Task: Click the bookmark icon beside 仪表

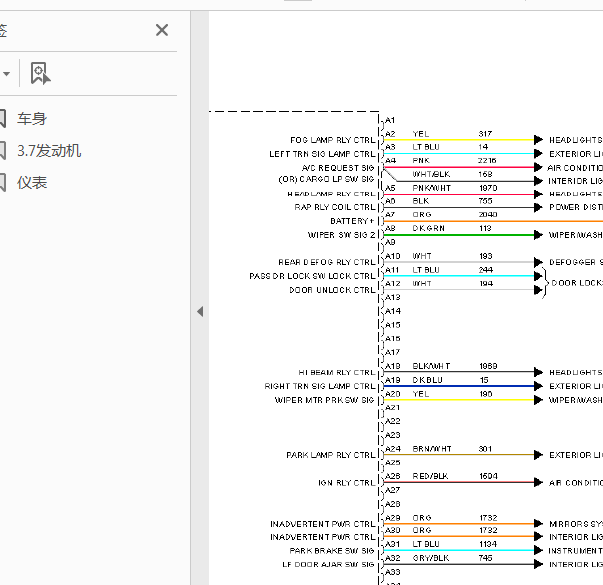Action: (2, 182)
